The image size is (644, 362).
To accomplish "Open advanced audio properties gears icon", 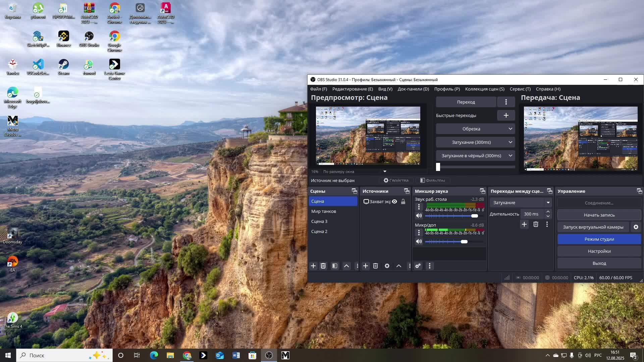I will [x=418, y=266].
